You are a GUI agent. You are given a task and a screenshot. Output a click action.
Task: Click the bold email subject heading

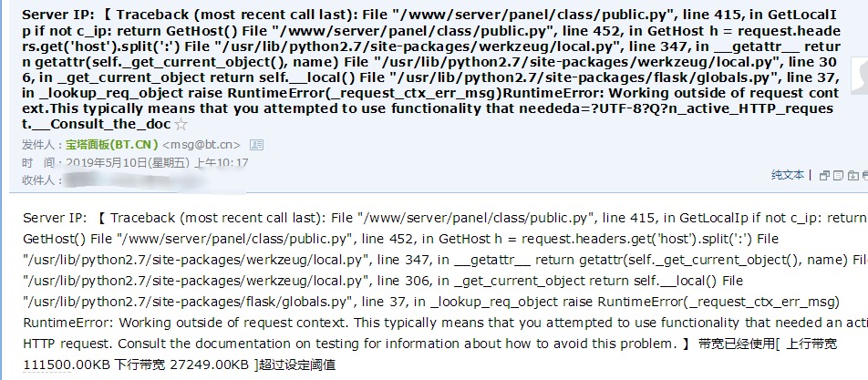430,69
